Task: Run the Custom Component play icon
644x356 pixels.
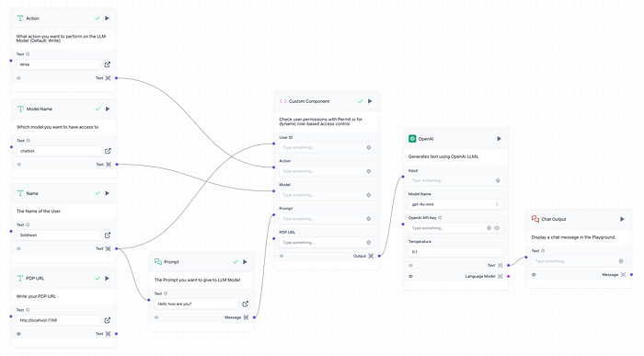Action: [370, 101]
